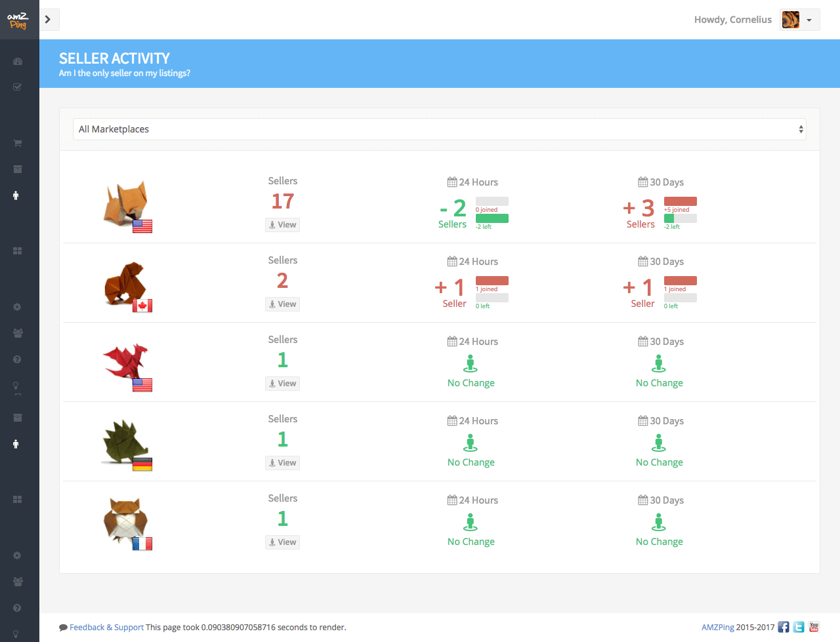Click the 30 Days person icon in owl row
The image size is (840, 642).
pyautogui.click(x=659, y=522)
